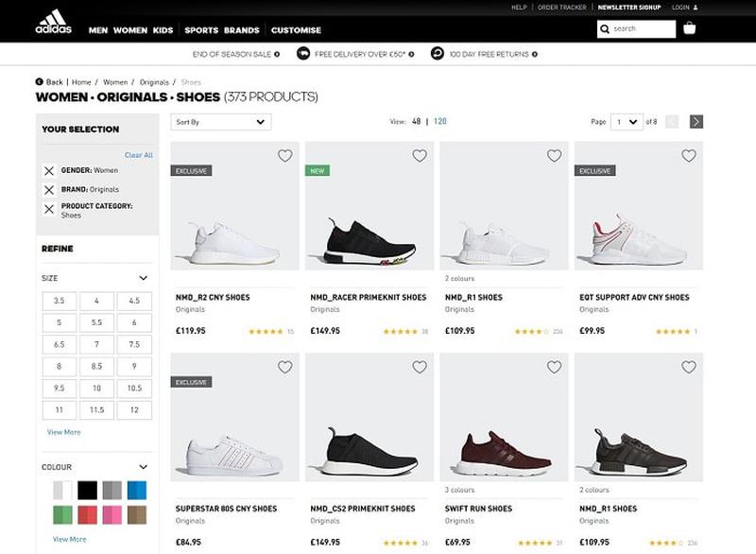Open the Sort By dropdown
Viewport: 756px width, 554px height.
221,122
